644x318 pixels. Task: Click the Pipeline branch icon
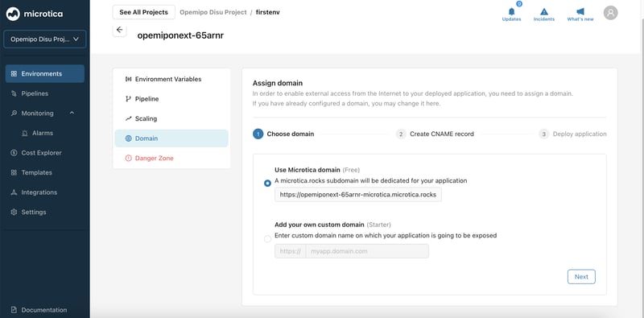pos(128,98)
